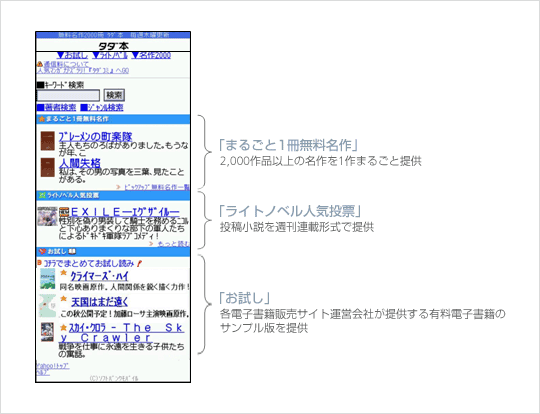
Task: Jump to ▼お試し section link
Action: click(72, 55)
